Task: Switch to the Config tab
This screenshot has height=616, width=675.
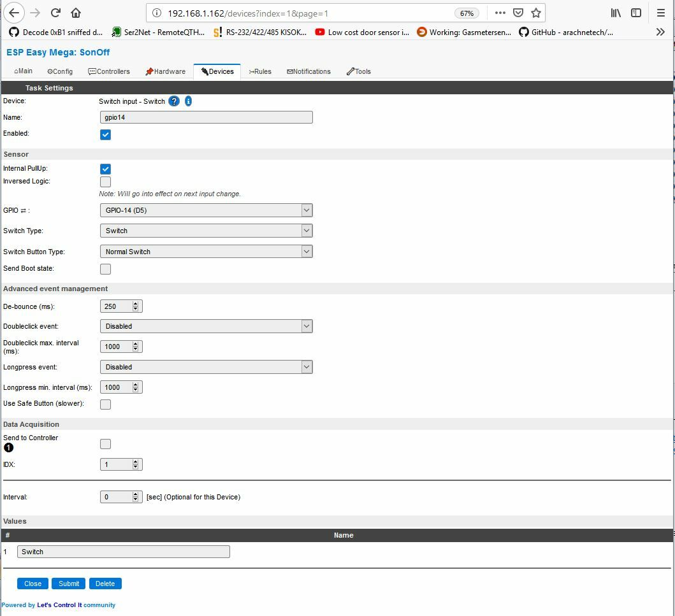Action: coord(60,71)
